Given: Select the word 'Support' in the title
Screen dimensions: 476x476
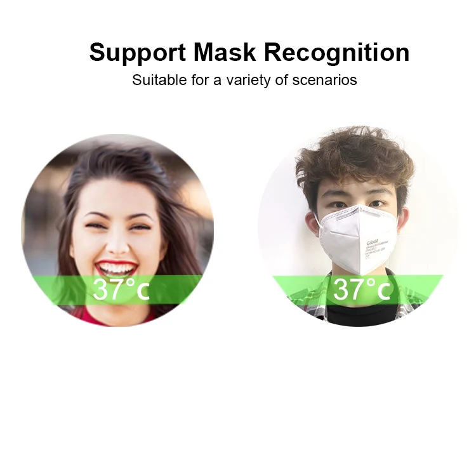Looking at the screenshot, I should [x=138, y=53].
